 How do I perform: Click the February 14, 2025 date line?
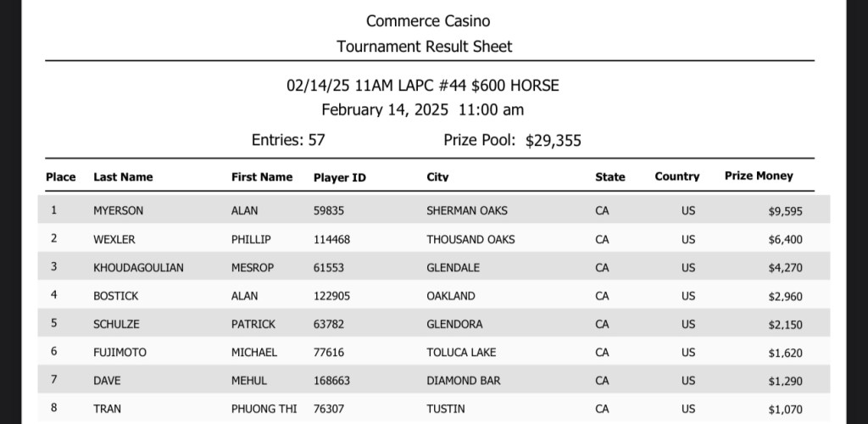pyautogui.click(x=422, y=110)
